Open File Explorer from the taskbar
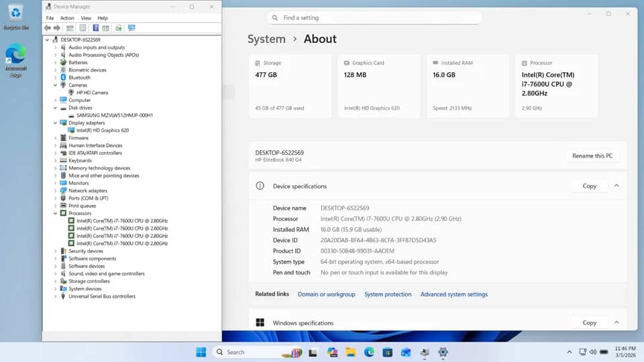Image resolution: width=644 pixels, height=362 pixels. 350,352
